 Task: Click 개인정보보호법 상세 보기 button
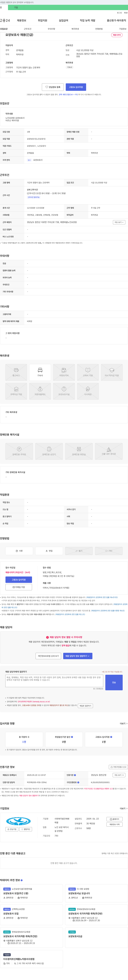pyautogui.click(x=48, y=656)
